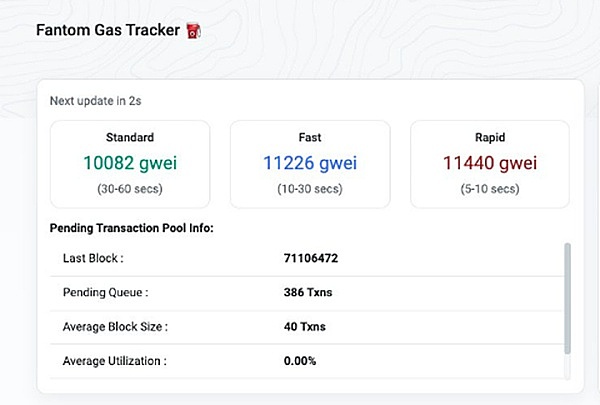Click the Pending Transaction Pool Info heading
The width and height of the screenshot is (600, 405).
pos(131,228)
